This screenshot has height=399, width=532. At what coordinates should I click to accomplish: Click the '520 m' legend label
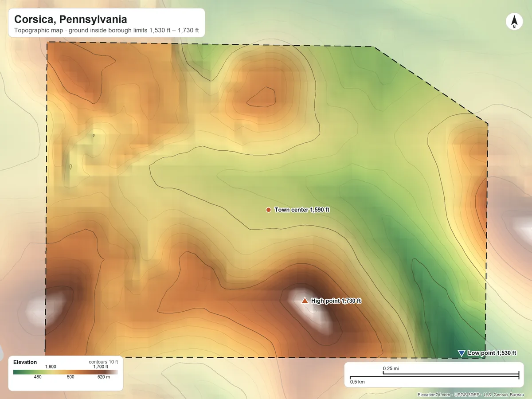(103, 377)
